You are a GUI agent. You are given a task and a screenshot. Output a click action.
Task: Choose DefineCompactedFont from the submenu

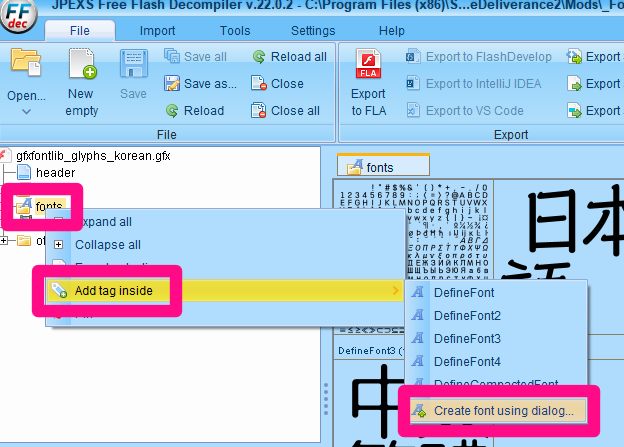pos(496,383)
